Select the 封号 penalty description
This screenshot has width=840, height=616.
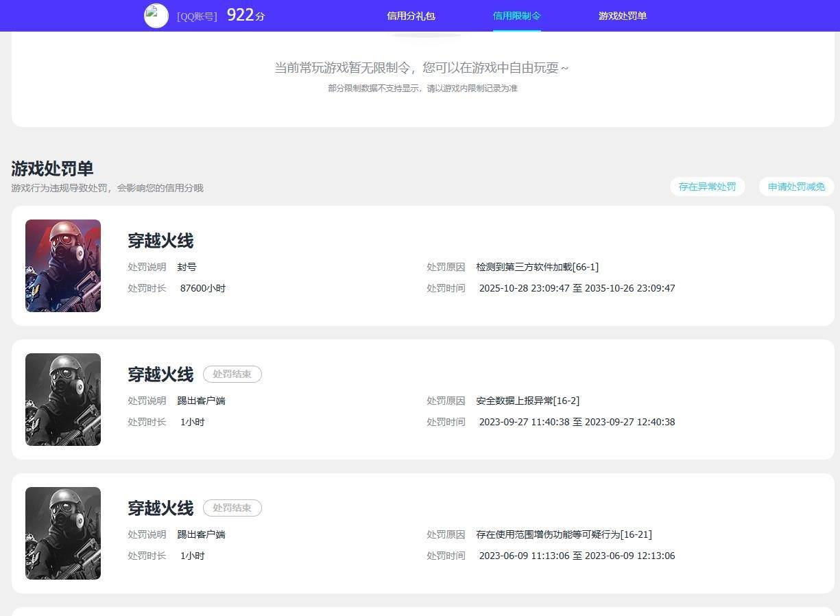187,267
